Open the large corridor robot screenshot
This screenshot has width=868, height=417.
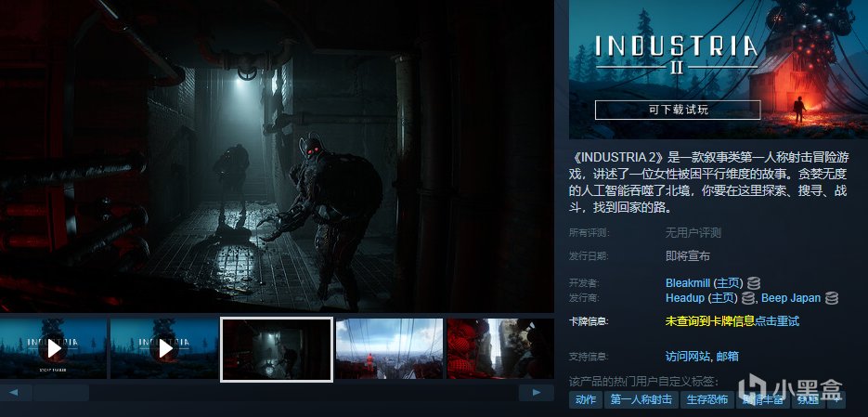coord(277,156)
